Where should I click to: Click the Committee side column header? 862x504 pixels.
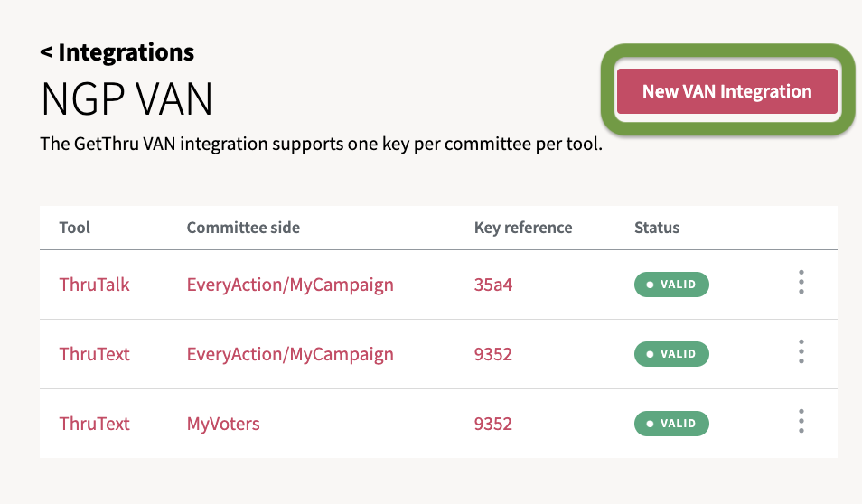[x=243, y=228]
